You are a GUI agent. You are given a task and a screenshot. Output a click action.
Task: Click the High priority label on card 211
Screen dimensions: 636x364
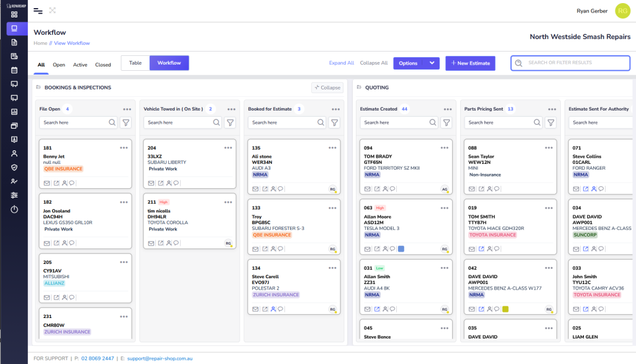tap(163, 202)
